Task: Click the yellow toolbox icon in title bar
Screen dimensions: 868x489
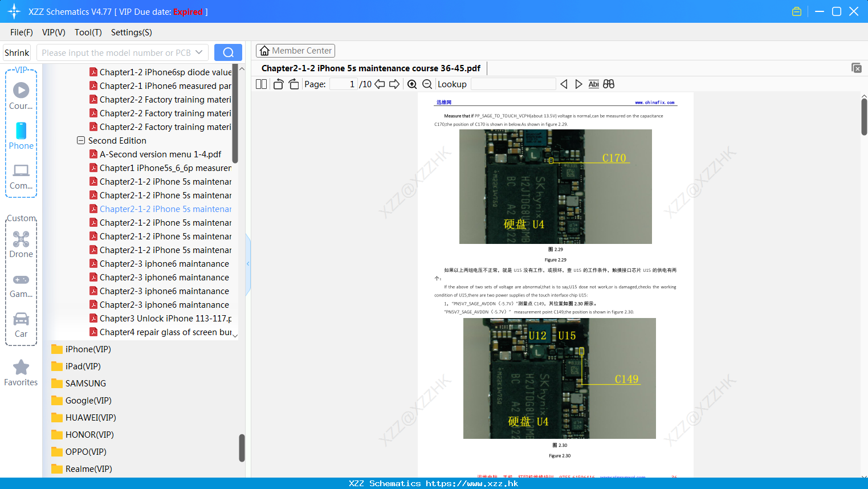Action: point(797,11)
